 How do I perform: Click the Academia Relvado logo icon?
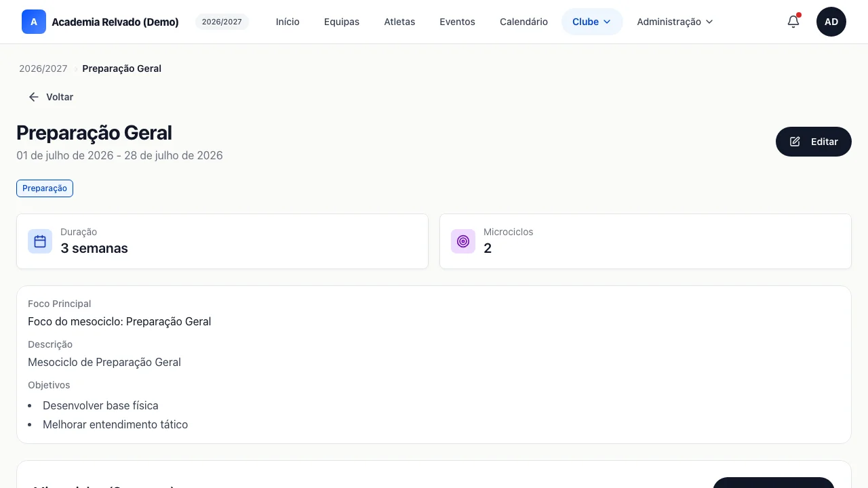[34, 22]
